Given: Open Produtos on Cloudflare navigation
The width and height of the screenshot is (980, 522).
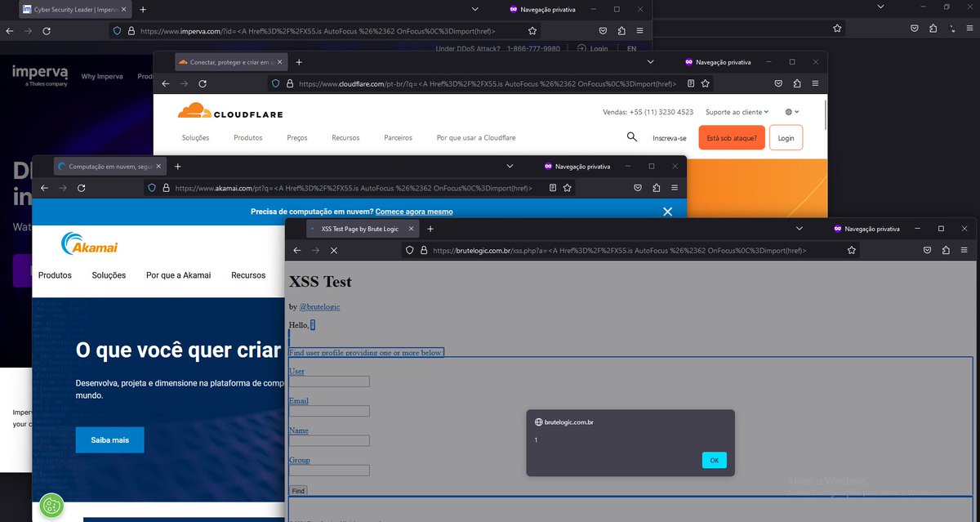Looking at the screenshot, I should click(248, 137).
